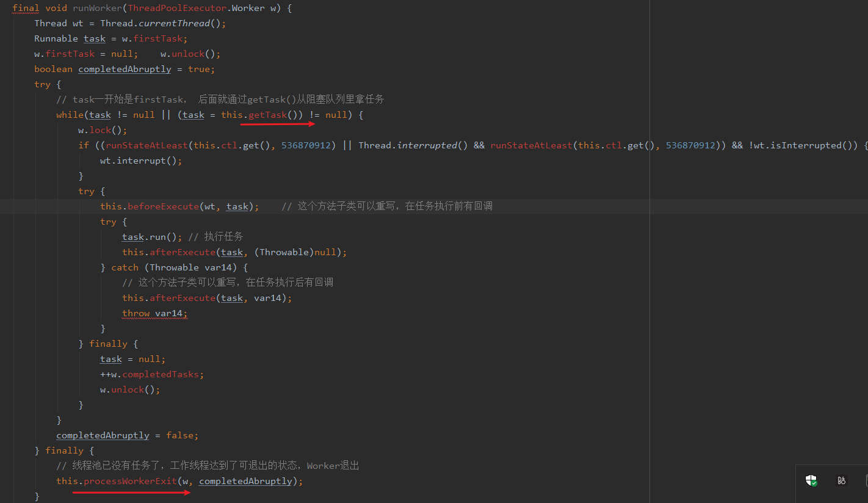Click the 执行任务 comment
The width and height of the screenshot is (868, 503).
click(215, 237)
